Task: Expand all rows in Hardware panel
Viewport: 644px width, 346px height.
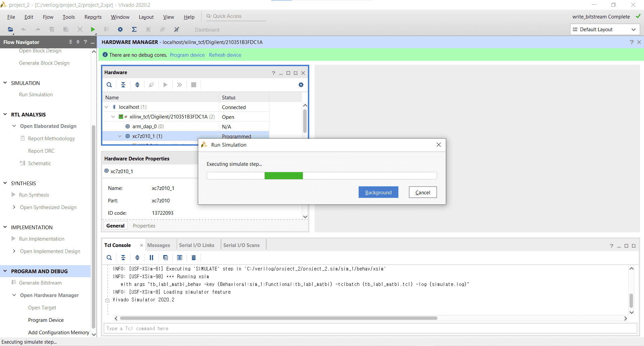Action: pyautogui.click(x=137, y=85)
